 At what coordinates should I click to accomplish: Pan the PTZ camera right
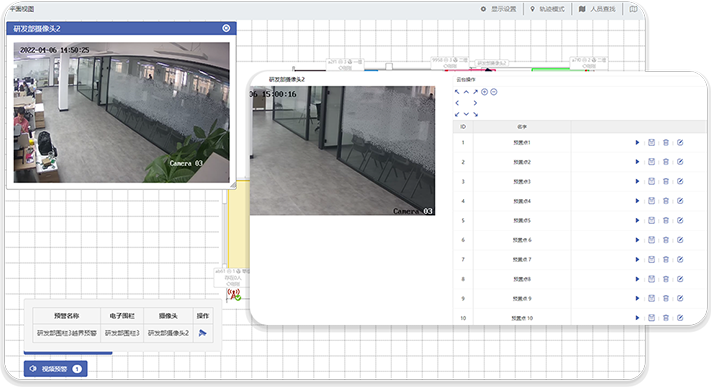pos(475,103)
